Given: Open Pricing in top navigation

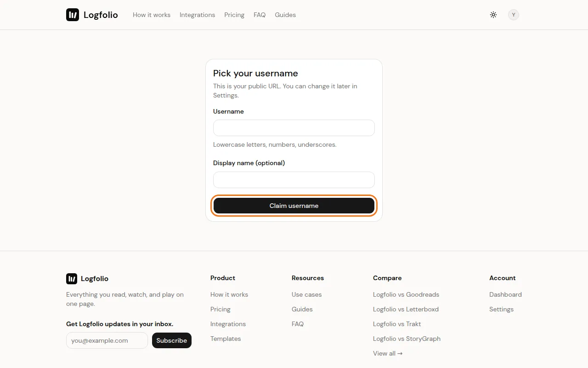Looking at the screenshot, I should point(234,15).
